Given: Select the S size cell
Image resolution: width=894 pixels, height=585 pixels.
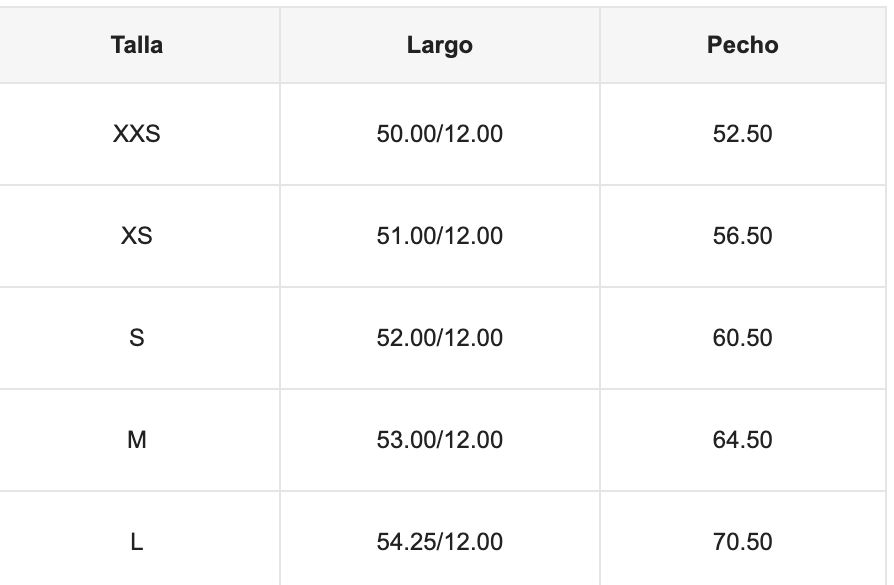Looking at the screenshot, I should 137,338.
